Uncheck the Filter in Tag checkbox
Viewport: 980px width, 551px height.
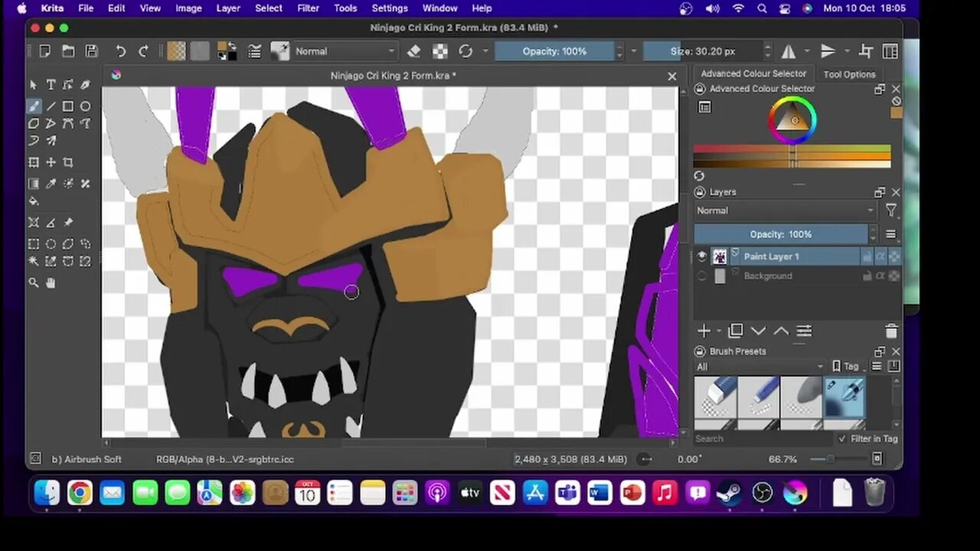(842, 439)
